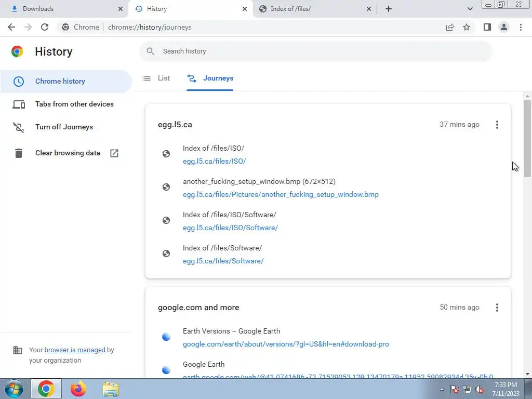Click in the Search history field
This screenshot has width=532, height=399.
click(315, 51)
